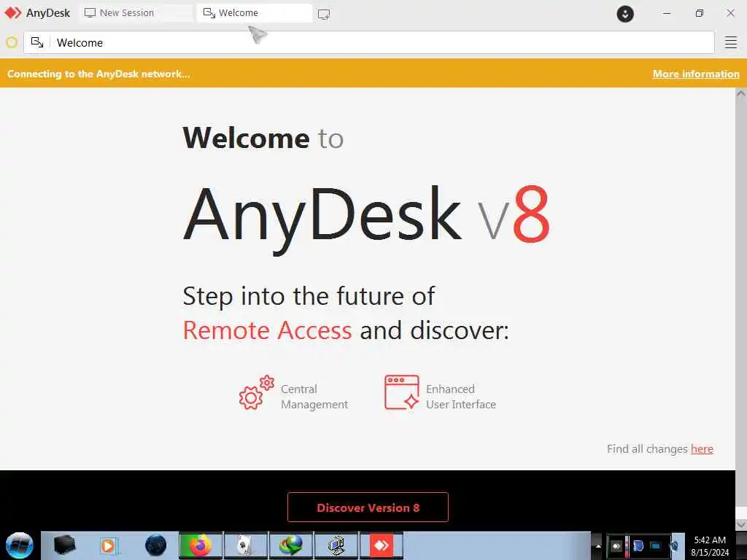Open the dark circular download arrow icon
The height and width of the screenshot is (560, 747).
(x=625, y=13)
